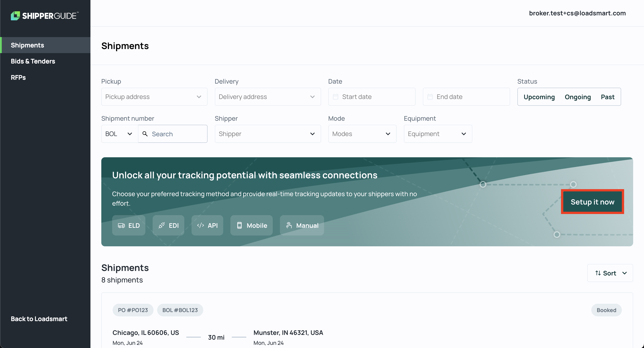Open the RFPs section
Screen dimensions: 644x348
[x=18, y=78]
